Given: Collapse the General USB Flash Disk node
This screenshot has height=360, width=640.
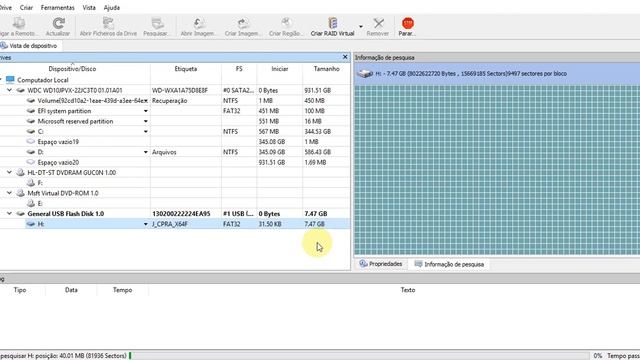Looking at the screenshot, I should (9, 213).
